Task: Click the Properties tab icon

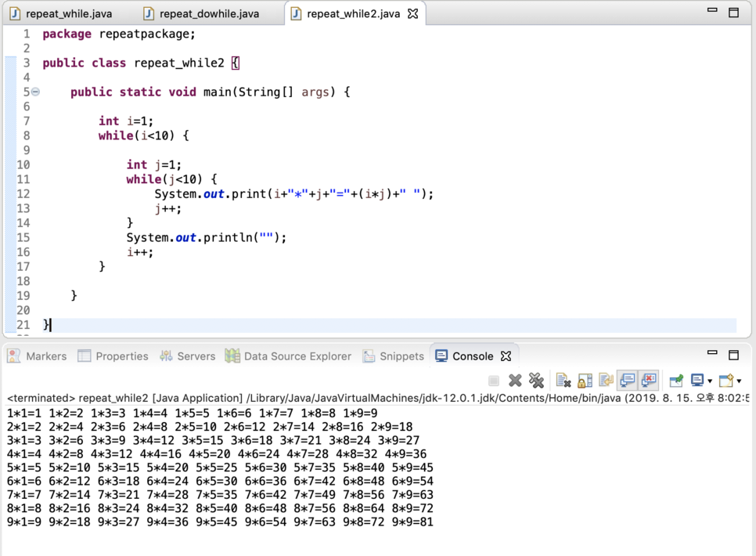Action: pos(85,356)
